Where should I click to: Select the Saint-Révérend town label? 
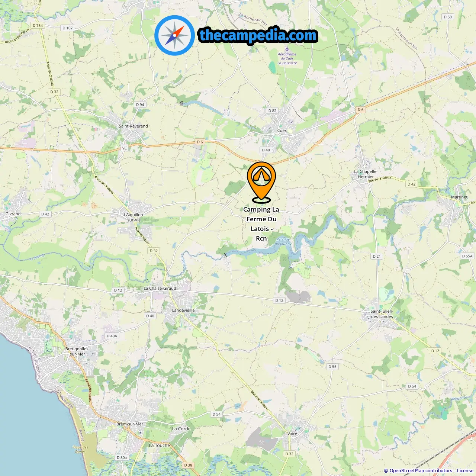point(133,126)
